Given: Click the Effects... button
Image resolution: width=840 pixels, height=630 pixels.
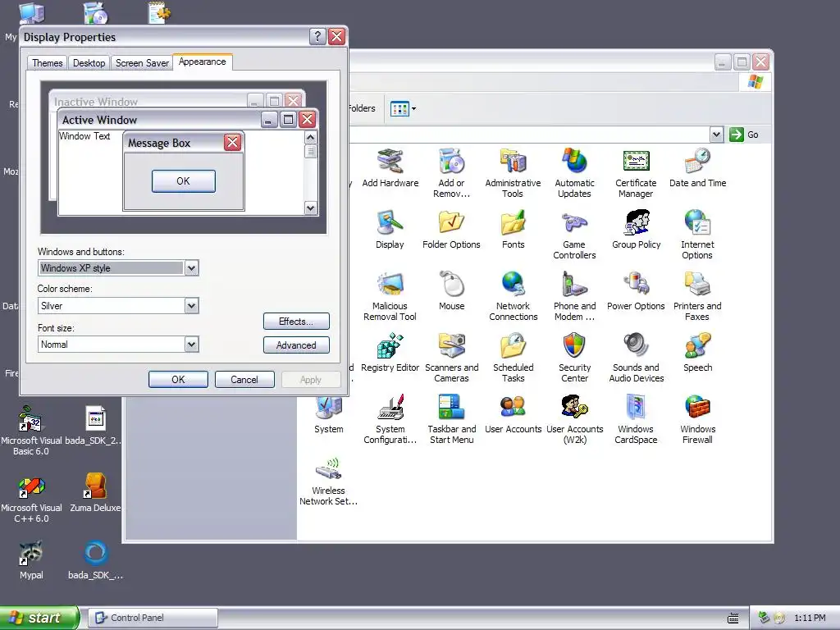Looking at the screenshot, I should click(x=296, y=322).
